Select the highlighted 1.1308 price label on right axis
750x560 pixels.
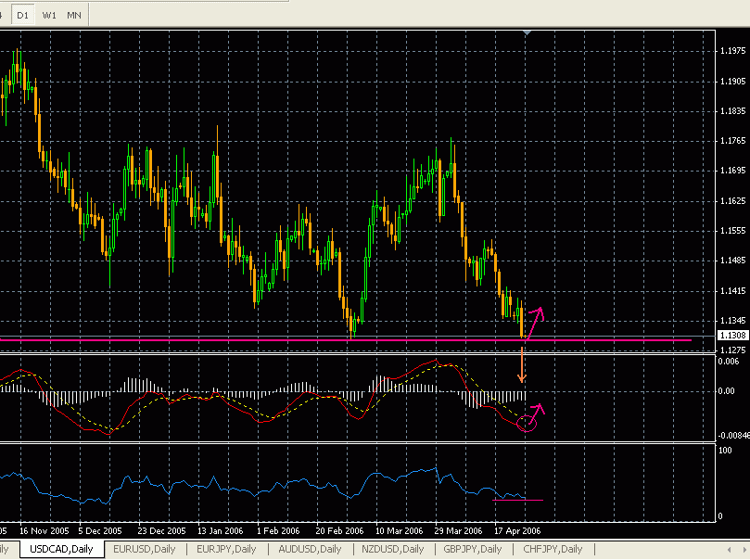coord(733,337)
